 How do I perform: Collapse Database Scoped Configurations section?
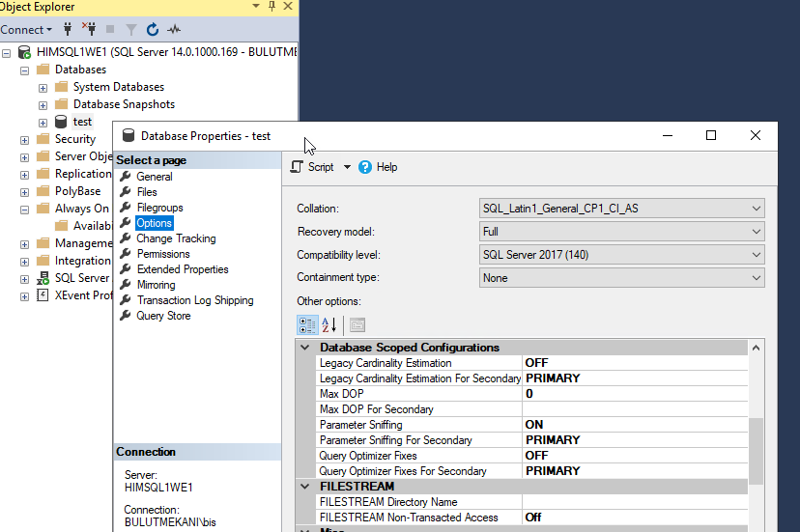(305, 348)
